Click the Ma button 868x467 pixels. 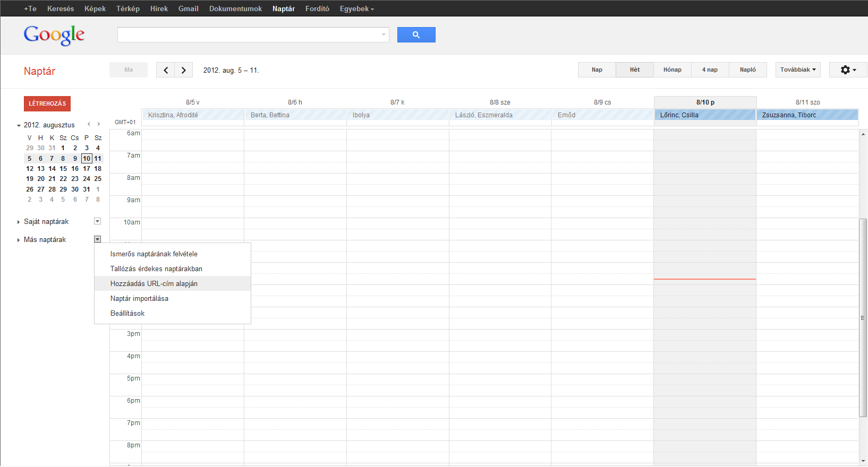pos(129,70)
